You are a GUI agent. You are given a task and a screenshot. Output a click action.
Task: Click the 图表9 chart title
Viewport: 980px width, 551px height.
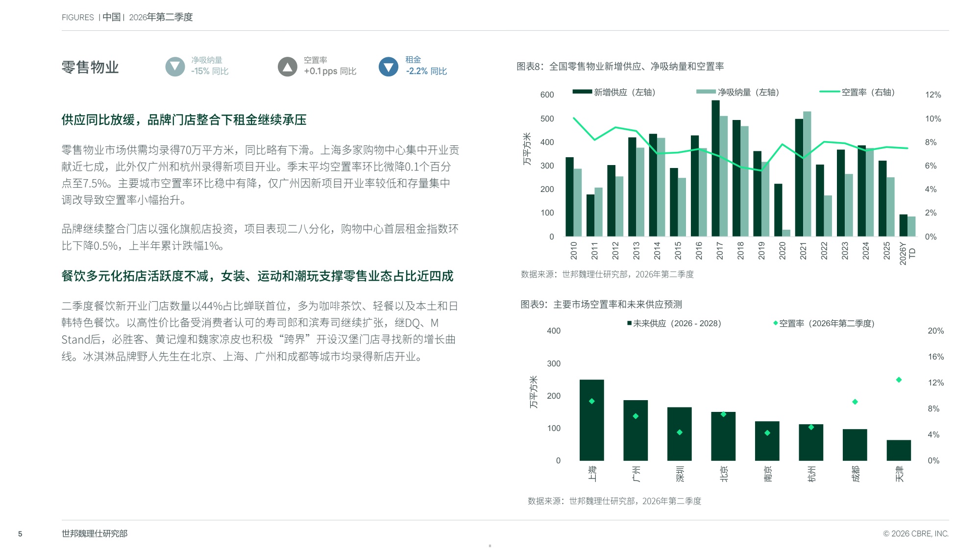click(601, 304)
